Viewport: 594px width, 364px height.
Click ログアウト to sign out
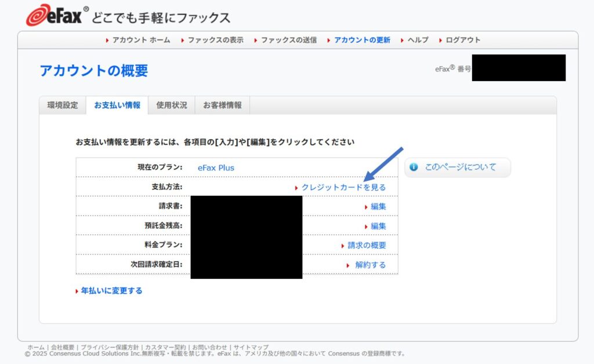pyautogui.click(x=463, y=40)
